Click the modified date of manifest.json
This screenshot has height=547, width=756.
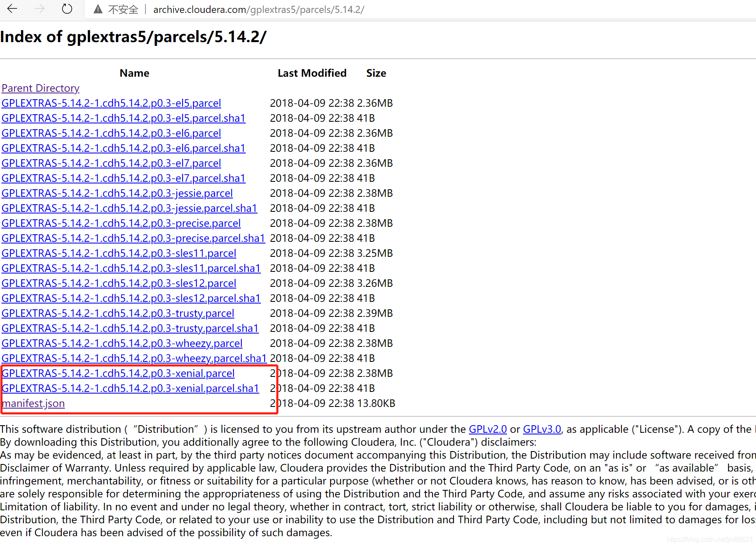point(312,404)
